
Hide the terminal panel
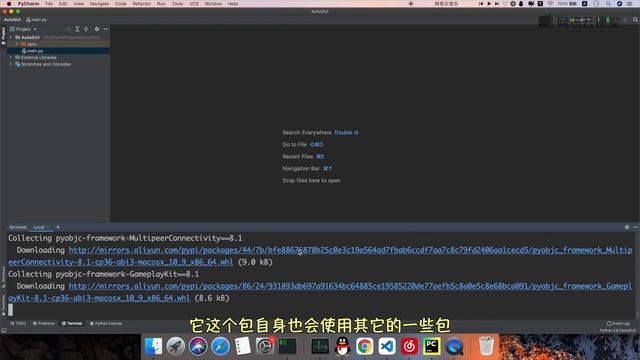click(x=636, y=227)
